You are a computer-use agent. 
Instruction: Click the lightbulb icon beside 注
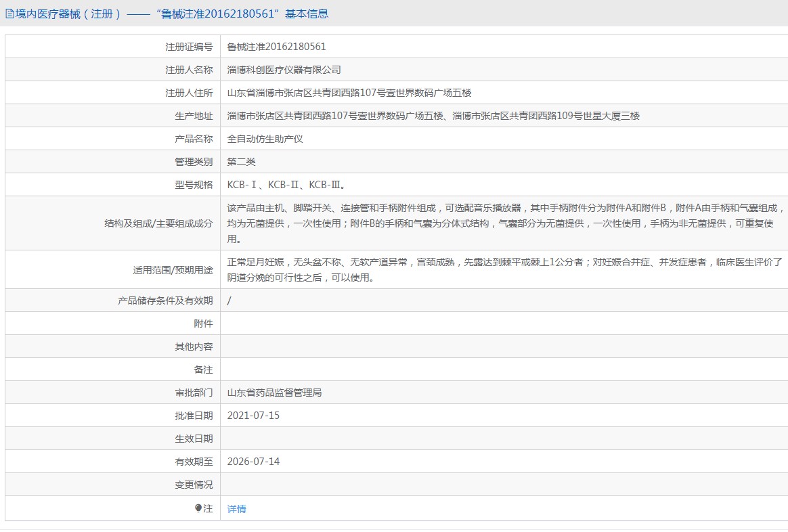tap(198, 508)
